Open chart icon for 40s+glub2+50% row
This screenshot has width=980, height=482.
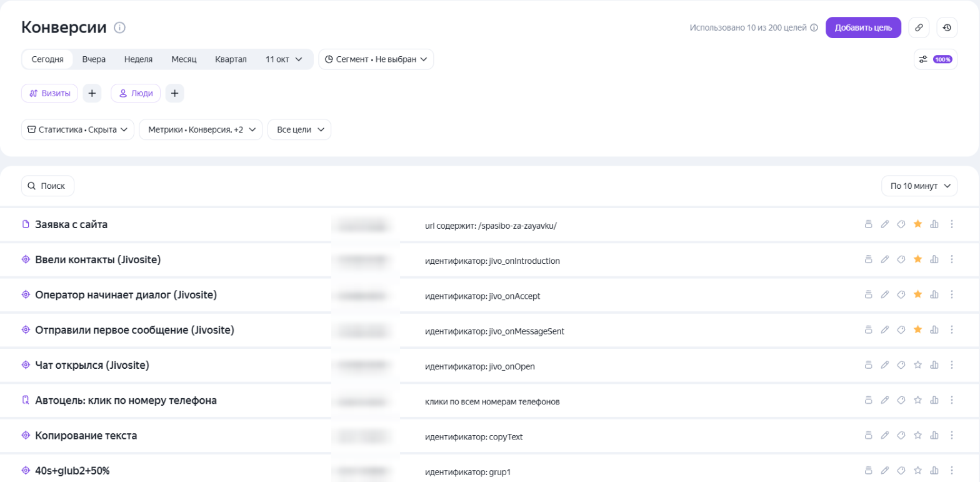coord(935,469)
